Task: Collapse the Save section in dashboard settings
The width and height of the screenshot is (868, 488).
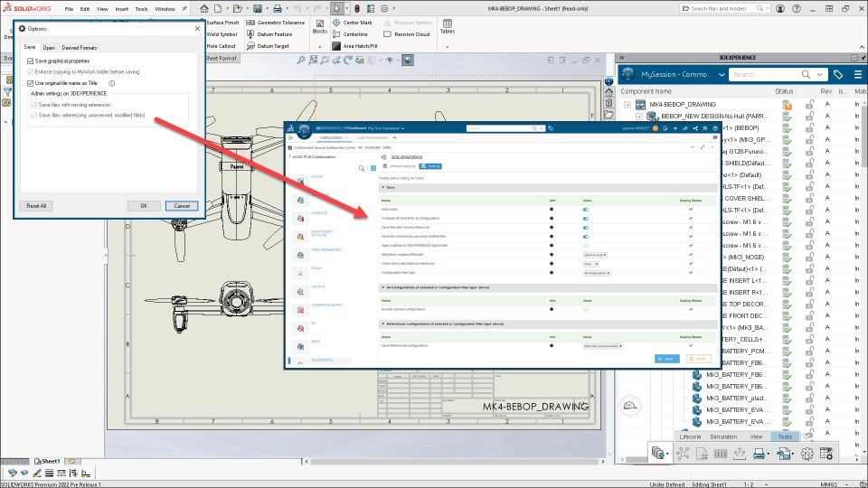Action: 383,188
